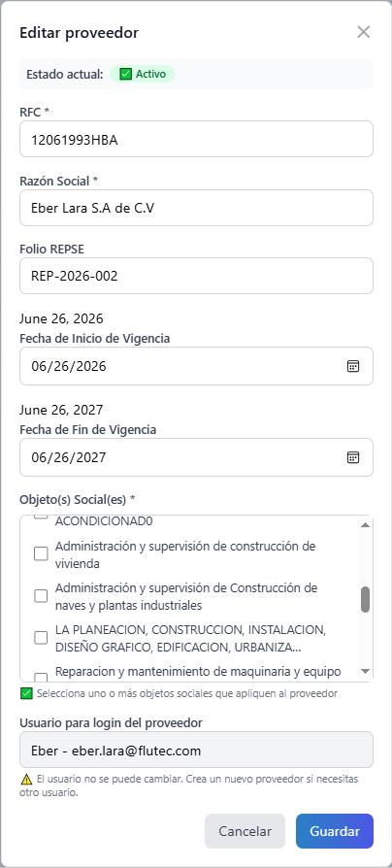Check Construcción de naves y plantas industriales

click(41, 595)
